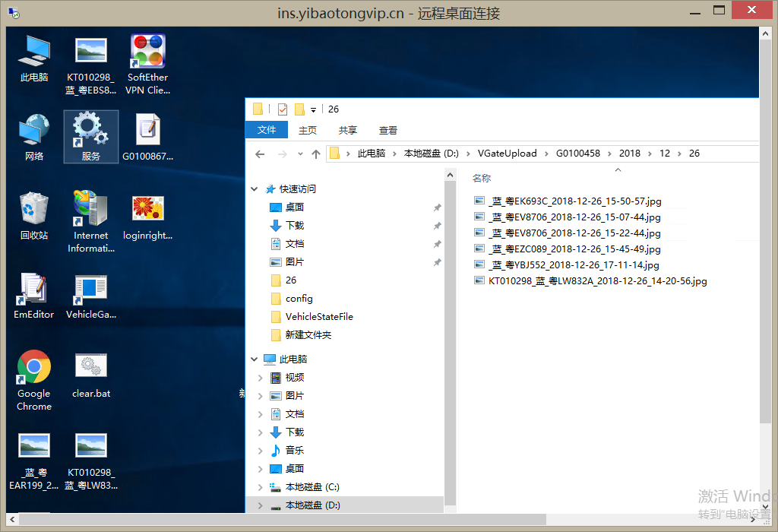
Task: Open the 服务 shortcut on the desktop
Action: [x=91, y=137]
